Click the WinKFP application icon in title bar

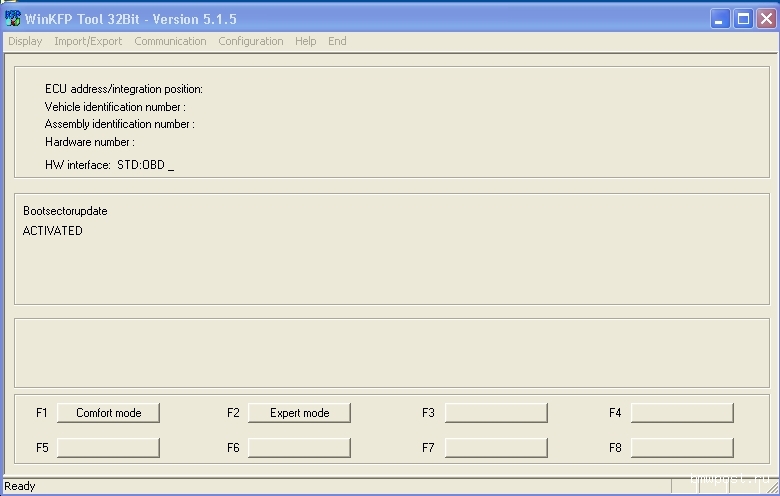[13, 18]
